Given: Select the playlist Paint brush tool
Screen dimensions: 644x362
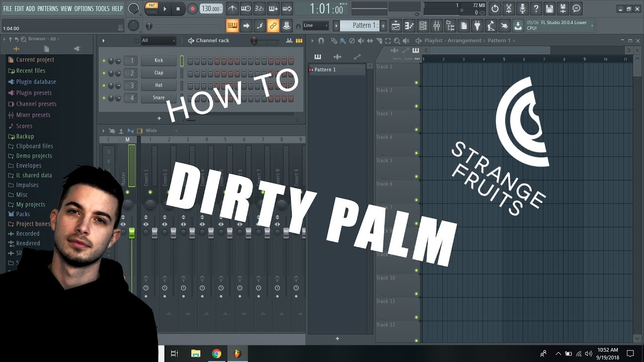Looking at the screenshot, I should [343, 41].
